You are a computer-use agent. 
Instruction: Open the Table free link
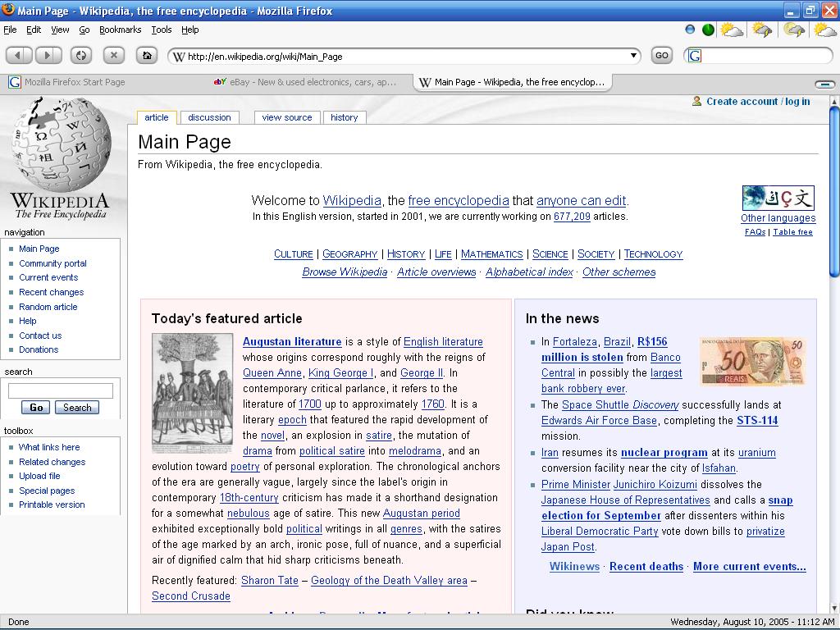793,232
